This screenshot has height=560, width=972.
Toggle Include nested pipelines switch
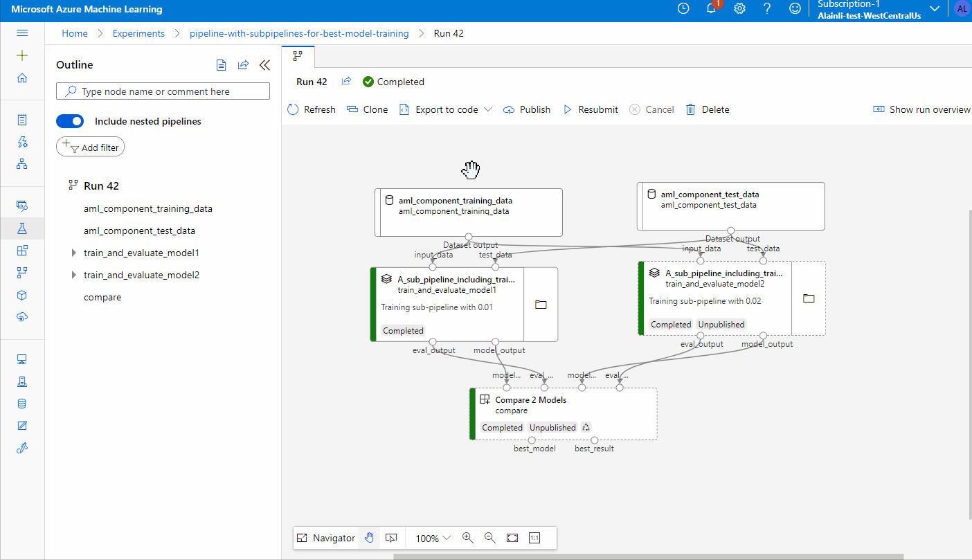[x=70, y=121]
